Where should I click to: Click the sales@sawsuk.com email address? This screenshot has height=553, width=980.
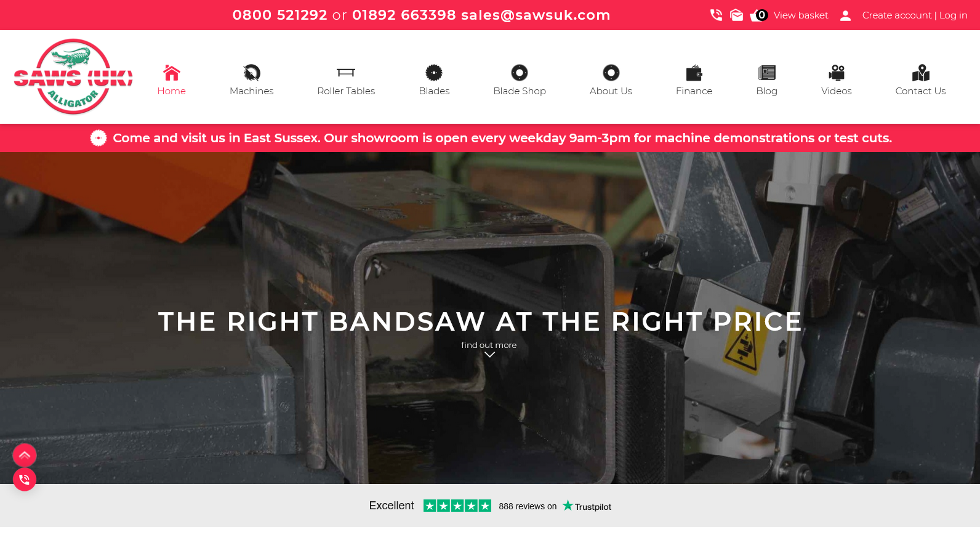point(536,15)
